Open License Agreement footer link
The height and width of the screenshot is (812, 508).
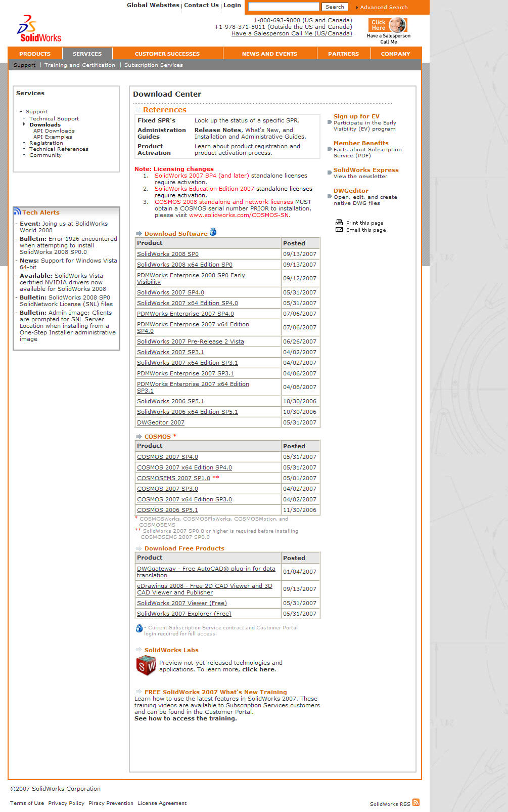click(162, 803)
